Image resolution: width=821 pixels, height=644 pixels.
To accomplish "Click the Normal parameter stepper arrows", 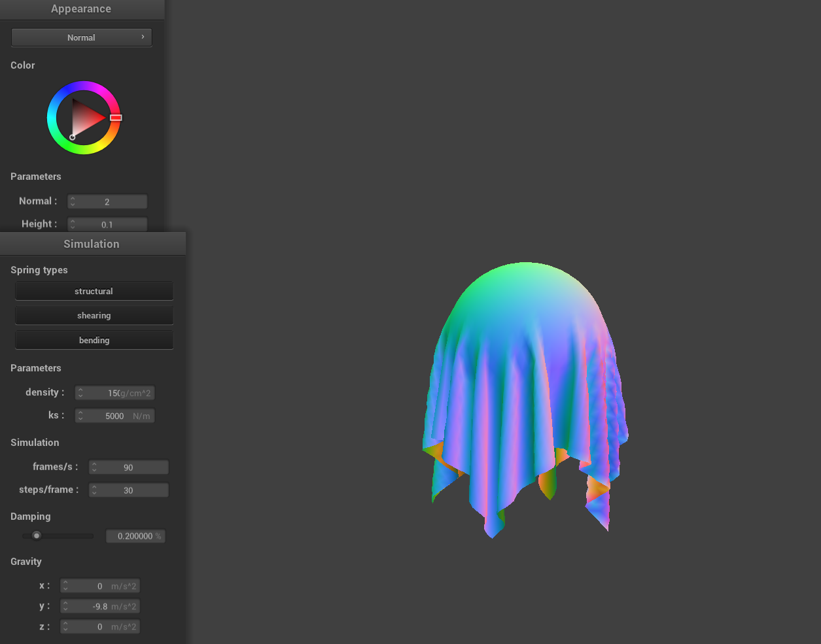I will click(x=73, y=202).
